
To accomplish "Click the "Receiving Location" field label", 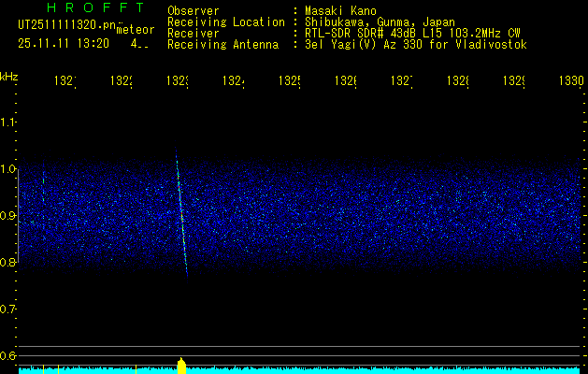I will (225, 22).
